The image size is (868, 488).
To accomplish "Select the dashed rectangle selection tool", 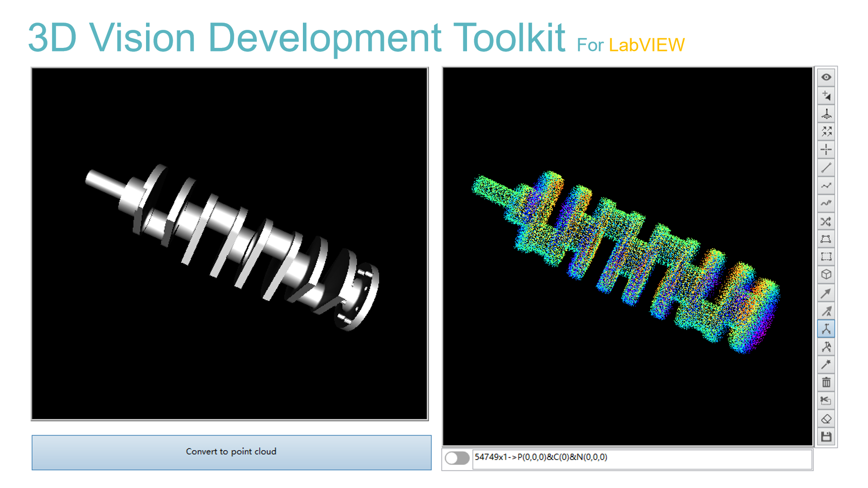I will [826, 257].
